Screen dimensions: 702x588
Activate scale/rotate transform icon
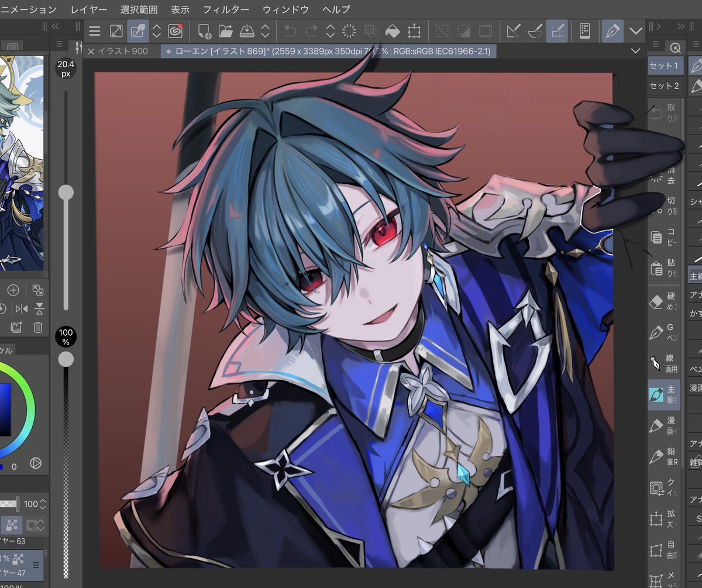click(x=414, y=31)
